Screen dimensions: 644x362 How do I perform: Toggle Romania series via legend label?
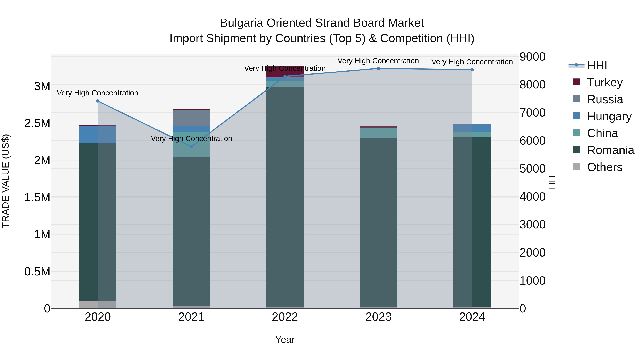tap(611, 150)
